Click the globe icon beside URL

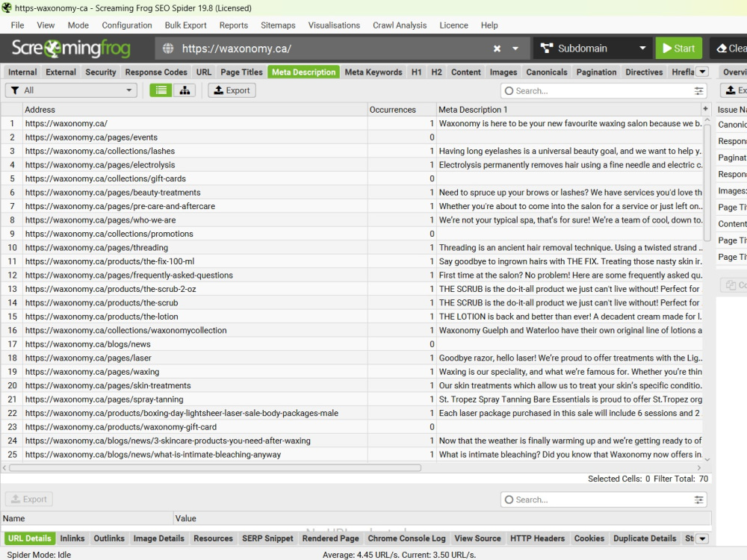click(x=167, y=49)
